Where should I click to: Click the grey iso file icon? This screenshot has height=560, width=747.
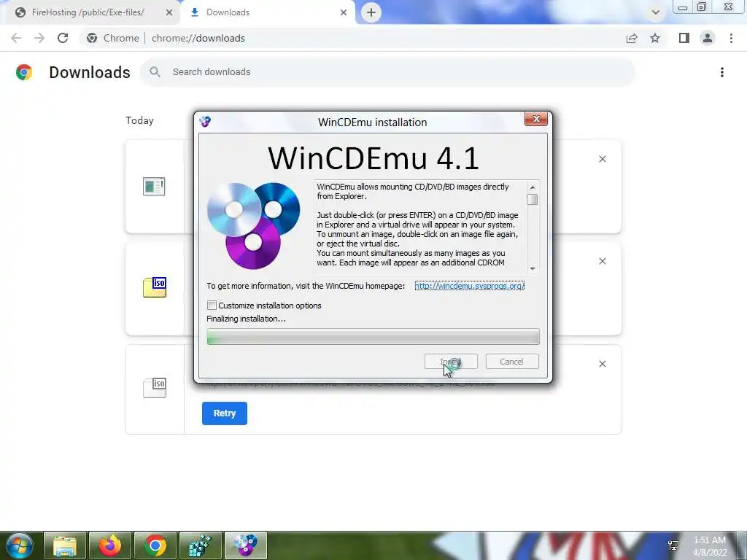[x=155, y=388]
